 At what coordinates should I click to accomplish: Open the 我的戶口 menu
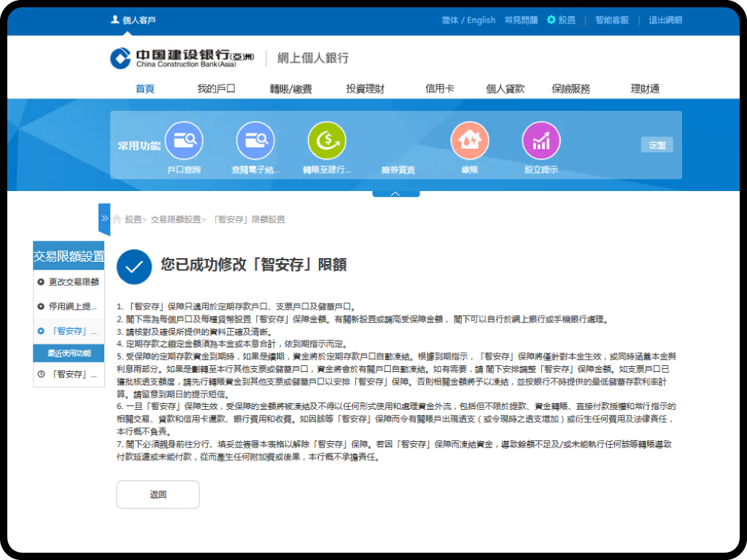click(216, 89)
